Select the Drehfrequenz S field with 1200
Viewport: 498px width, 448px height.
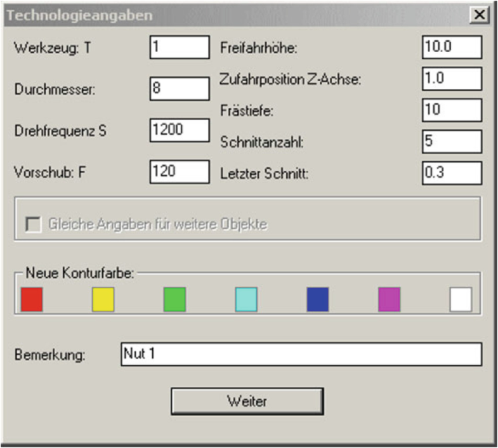[180, 130]
